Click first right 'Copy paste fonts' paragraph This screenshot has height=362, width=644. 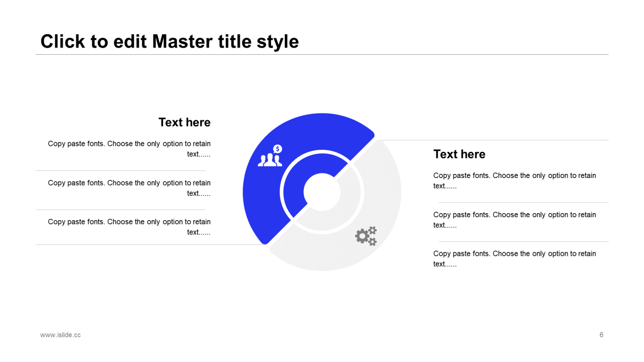pyautogui.click(x=515, y=180)
